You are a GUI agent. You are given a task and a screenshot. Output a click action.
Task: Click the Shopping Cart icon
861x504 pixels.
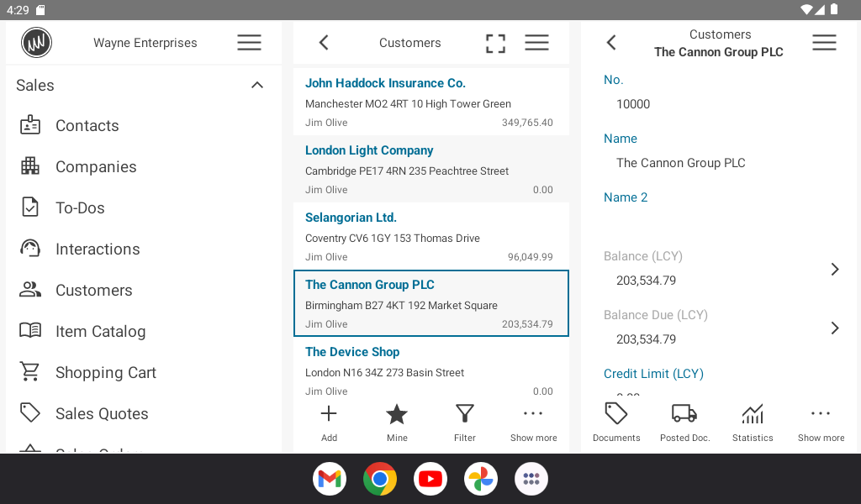tap(30, 372)
